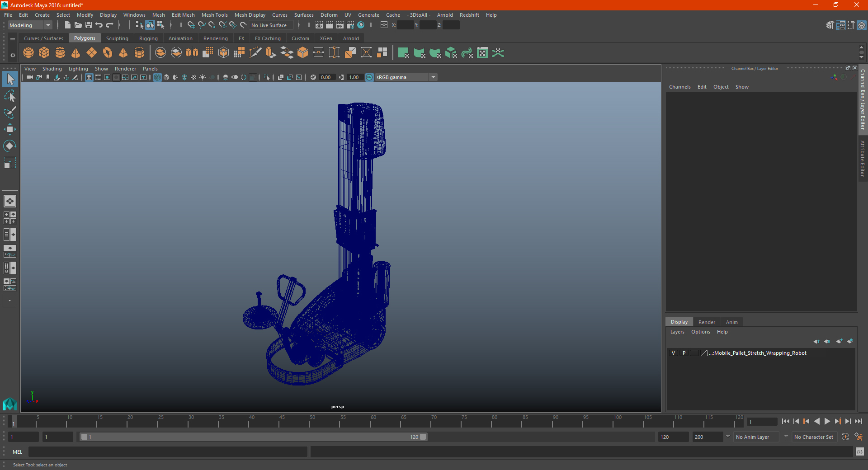Toggle visibility V on Mobile_Pallet_Stretch_Wrapping_Robot layer
Image resolution: width=868 pixels, height=470 pixels.
673,353
